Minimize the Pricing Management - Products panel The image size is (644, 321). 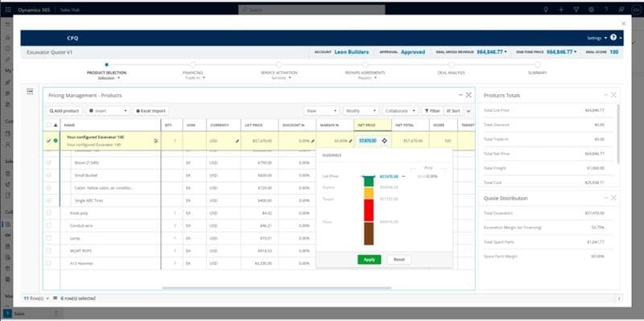pos(460,95)
